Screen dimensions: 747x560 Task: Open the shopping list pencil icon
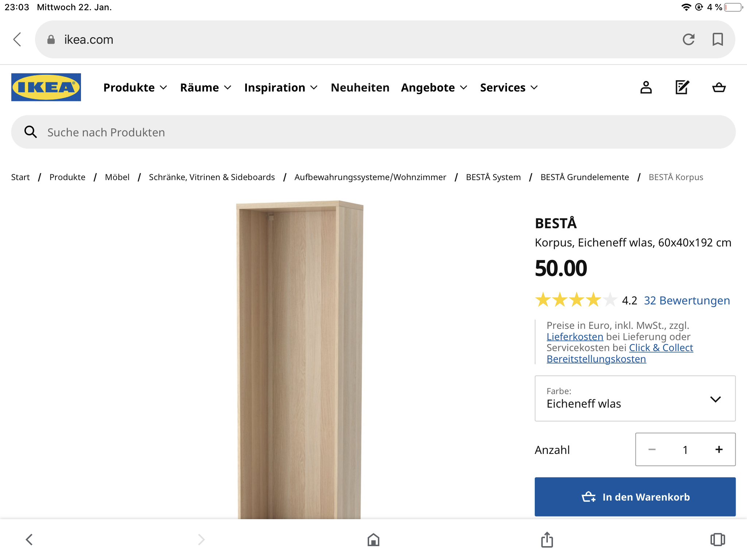[682, 87]
